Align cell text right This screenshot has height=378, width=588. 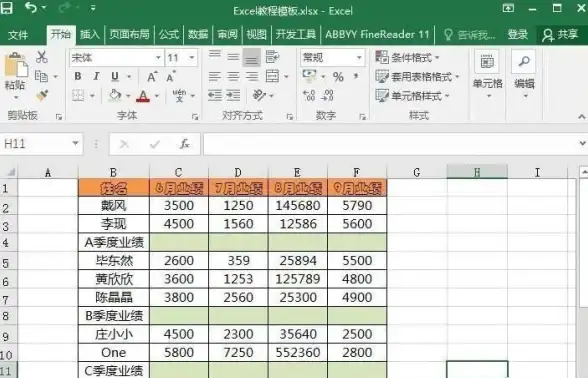(x=252, y=76)
